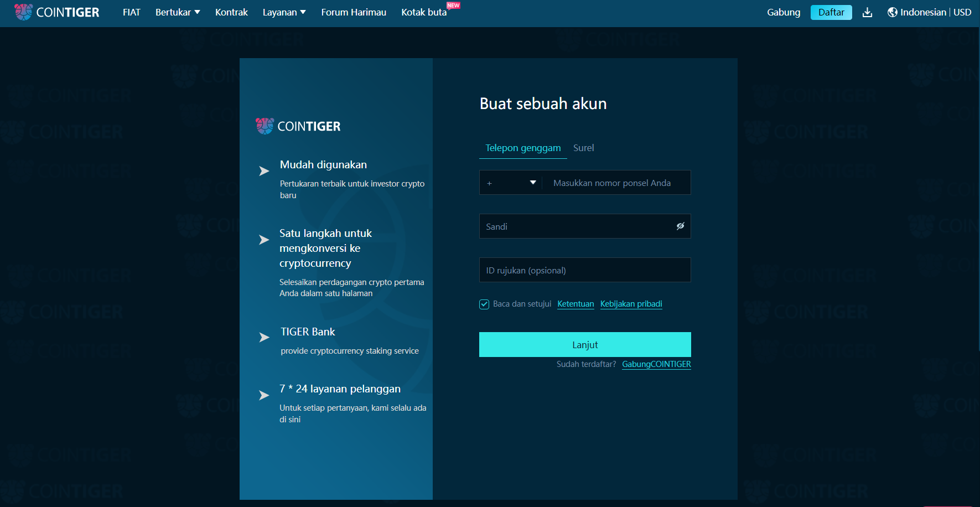Open Indonesian | USD language selector
Screen dimensions: 980x507
tap(930, 12)
